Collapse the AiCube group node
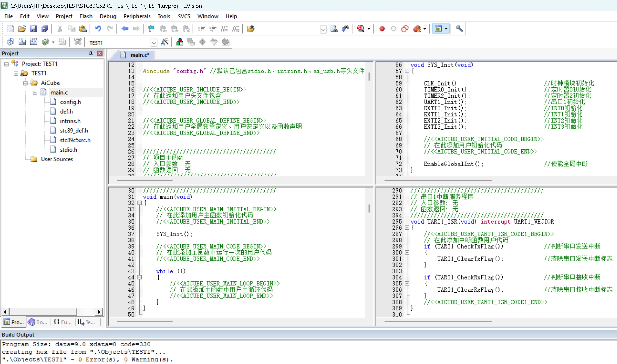The image size is (617, 364). pyautogui.click(x=26, y=83)
